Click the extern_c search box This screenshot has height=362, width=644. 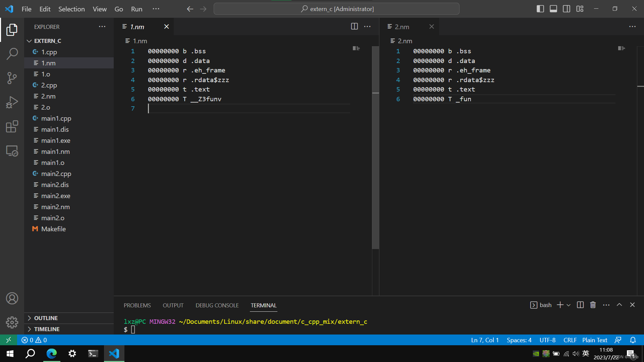(x=336, y=9)
